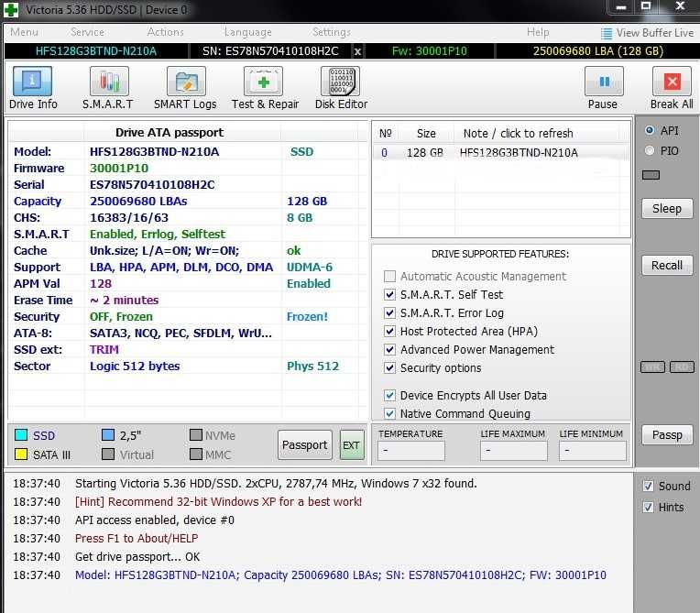
Task: Click the Firmware value 30001P10
Action: pyautogui.click(x=119, y=169)
